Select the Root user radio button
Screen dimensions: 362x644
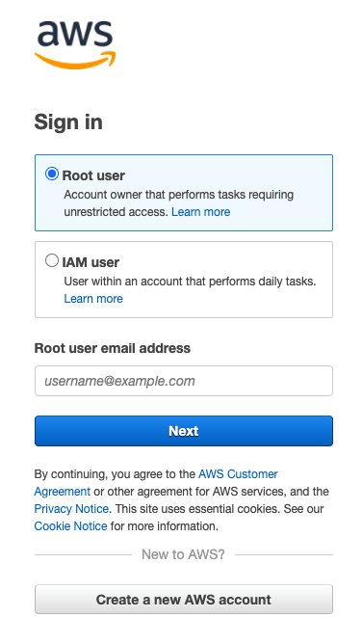pos(52,174)
